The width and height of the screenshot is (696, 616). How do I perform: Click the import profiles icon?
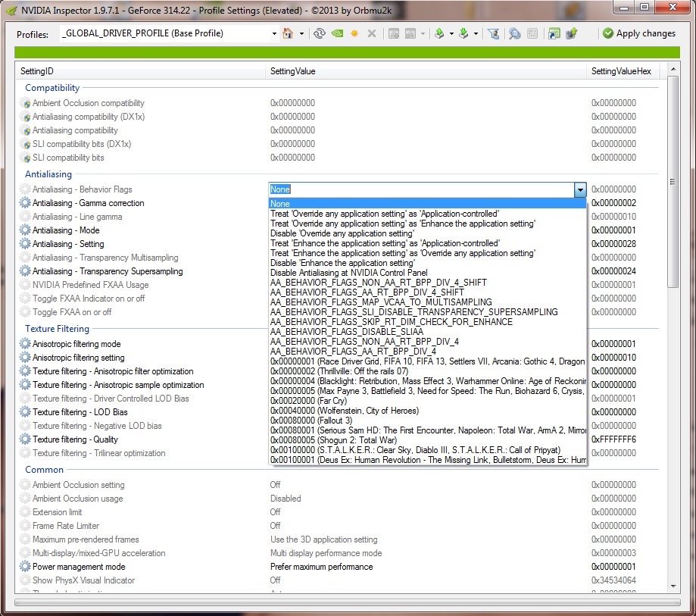pos(463,33)
